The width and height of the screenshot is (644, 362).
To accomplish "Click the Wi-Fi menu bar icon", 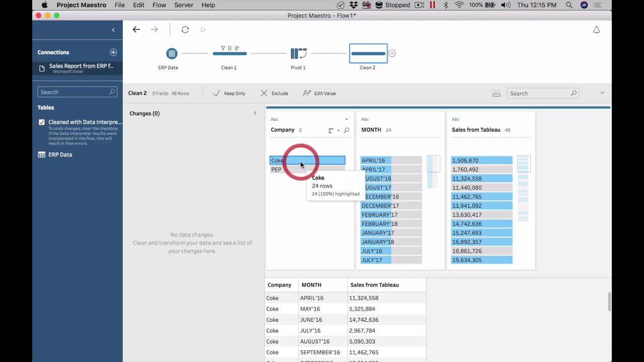I will (x=459, y=5).
